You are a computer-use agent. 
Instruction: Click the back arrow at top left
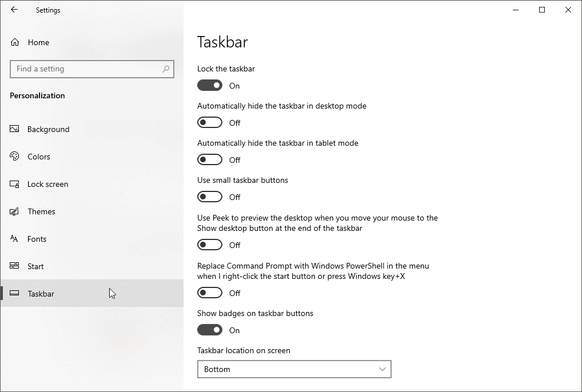click(14, 10)
